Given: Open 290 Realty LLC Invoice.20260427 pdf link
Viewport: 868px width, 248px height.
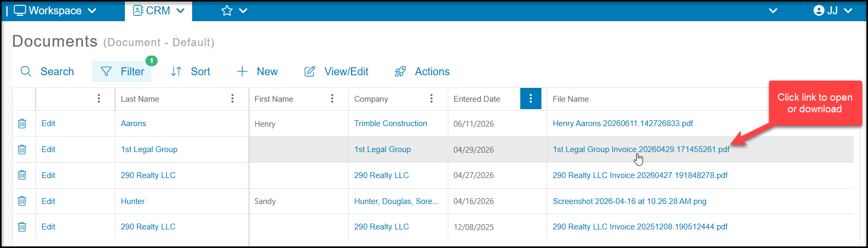Looking at the screenshot, I should pos(640,175).
